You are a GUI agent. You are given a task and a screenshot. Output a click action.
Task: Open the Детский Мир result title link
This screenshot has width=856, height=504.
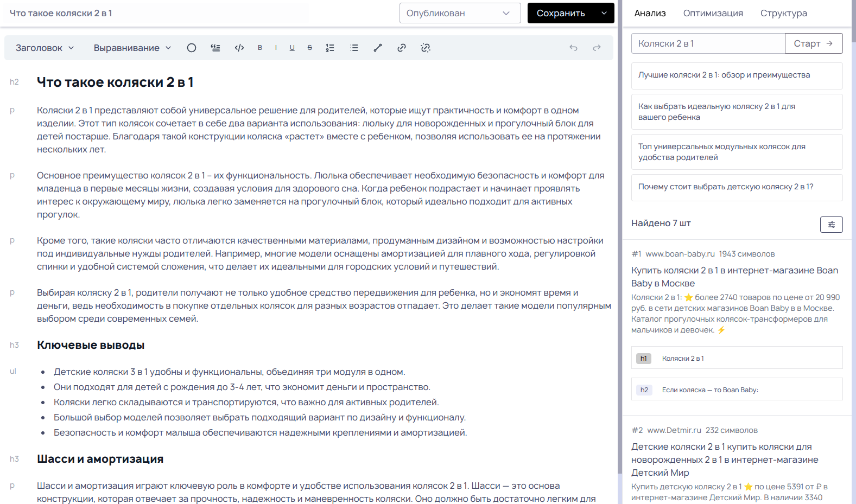[x=725, y=460]
